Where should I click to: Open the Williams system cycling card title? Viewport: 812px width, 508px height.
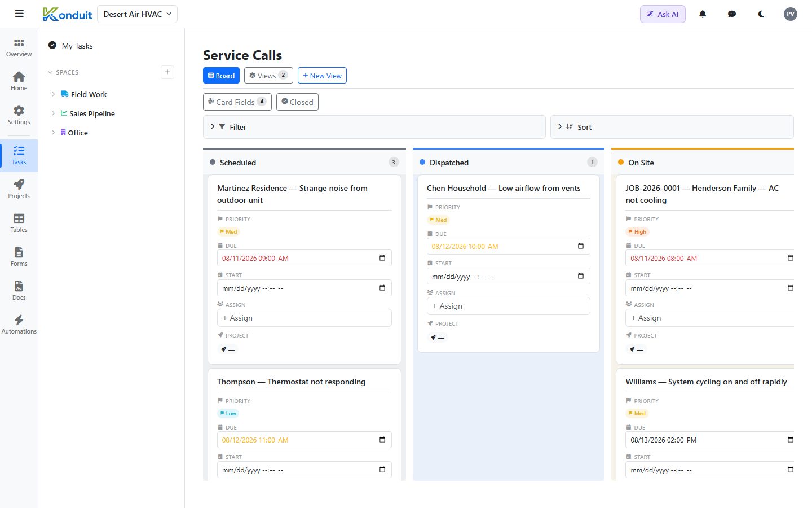(x=706, y=382)
